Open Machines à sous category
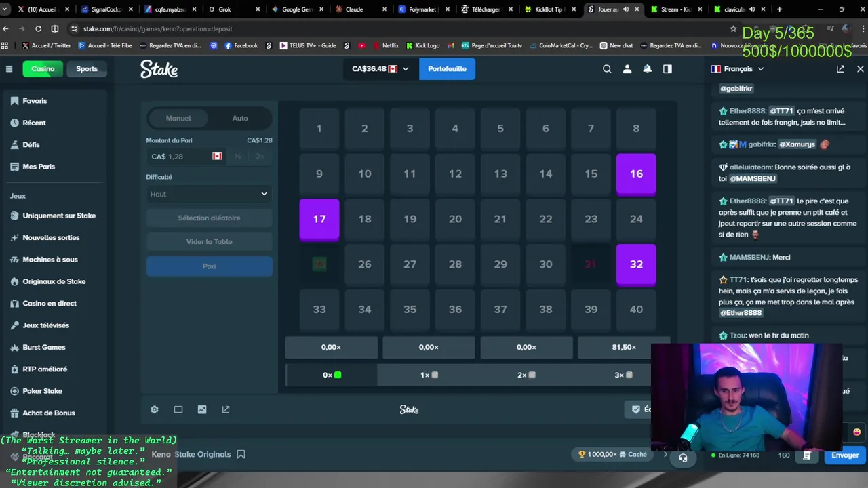This screenshot has width=868, height=488. coord(50,260)
